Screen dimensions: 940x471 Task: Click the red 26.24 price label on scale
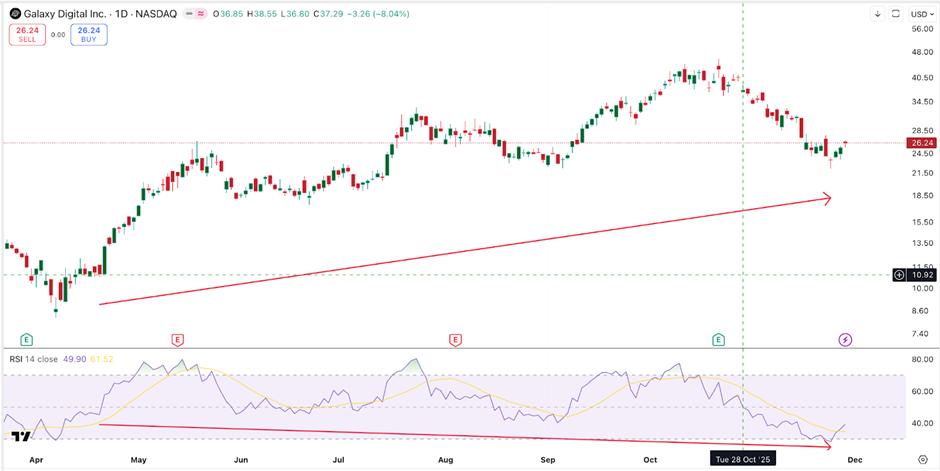click(x=920, y=143)
